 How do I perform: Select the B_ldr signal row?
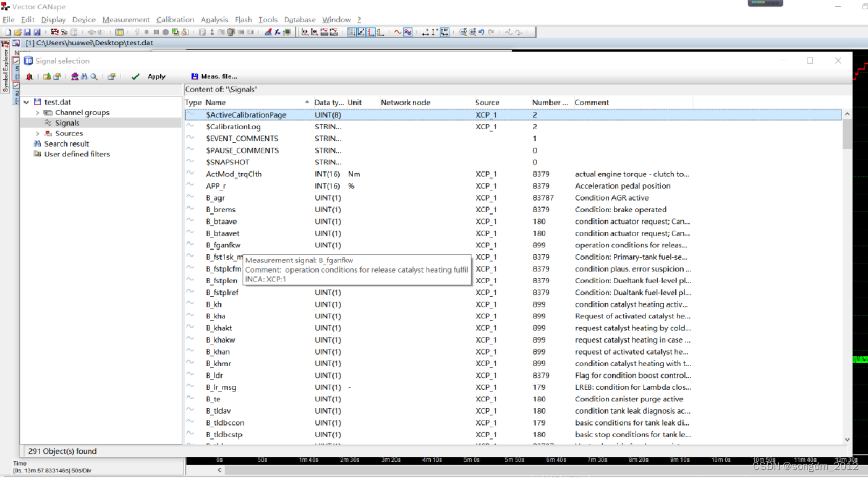[x=513, y=375]
